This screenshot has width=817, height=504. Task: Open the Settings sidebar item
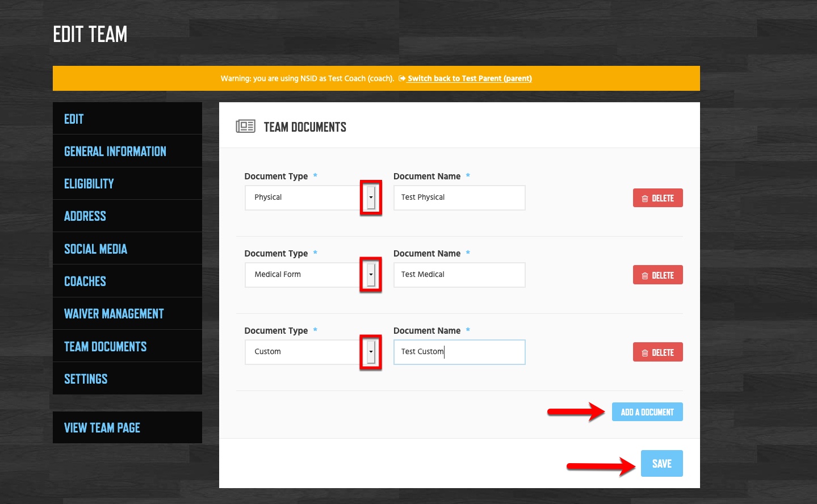127,379
